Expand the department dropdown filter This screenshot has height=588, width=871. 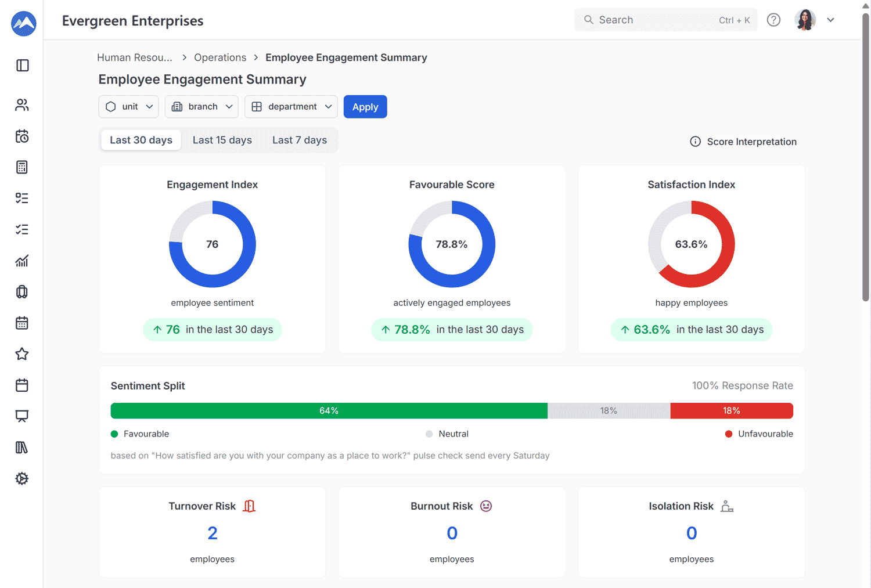pos(291,107)
